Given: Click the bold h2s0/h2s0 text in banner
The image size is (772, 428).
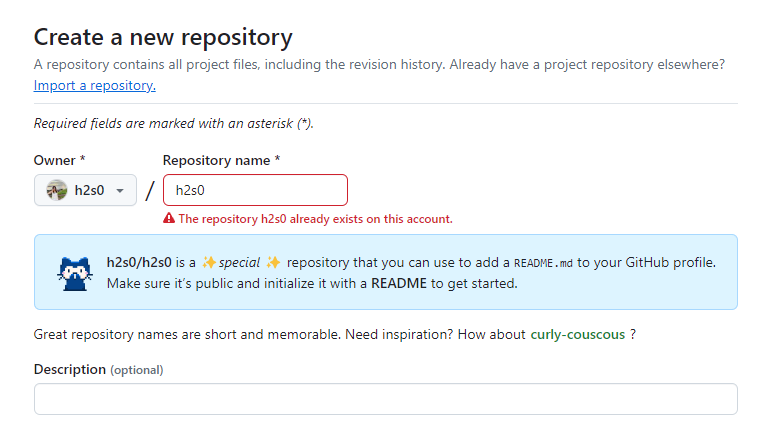Looking at the screenshot, I should click(139, 263).
